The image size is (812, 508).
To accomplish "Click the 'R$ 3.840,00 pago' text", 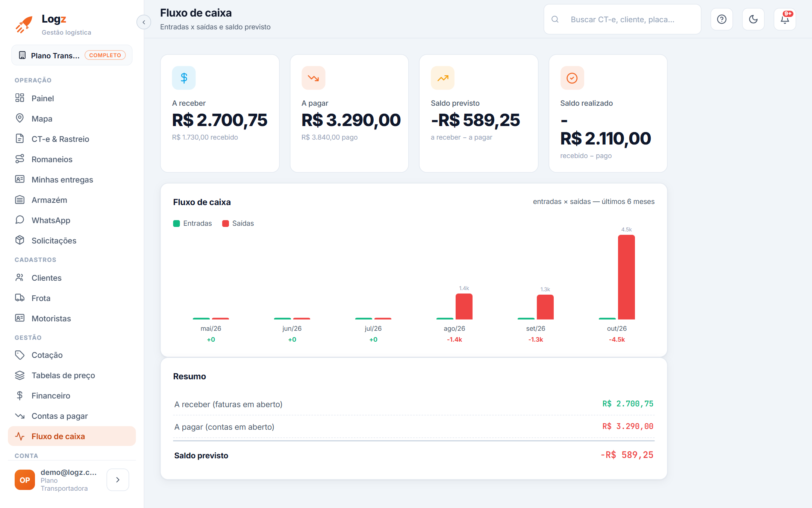I will 329,137.
